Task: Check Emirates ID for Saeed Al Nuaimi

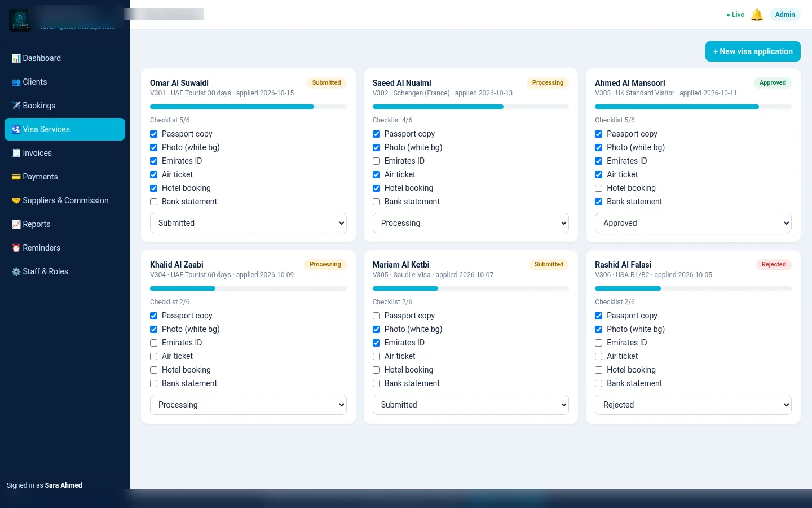Action: tap(376, 161)
